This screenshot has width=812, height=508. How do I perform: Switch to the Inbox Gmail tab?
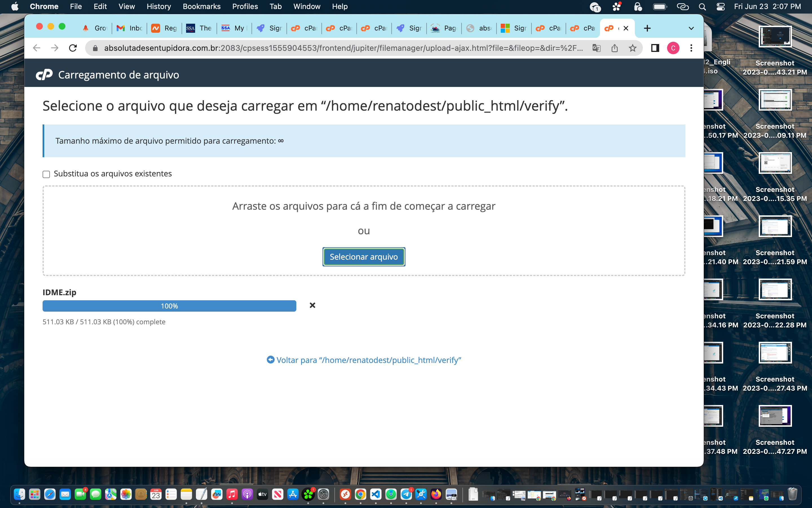(129, 28)
